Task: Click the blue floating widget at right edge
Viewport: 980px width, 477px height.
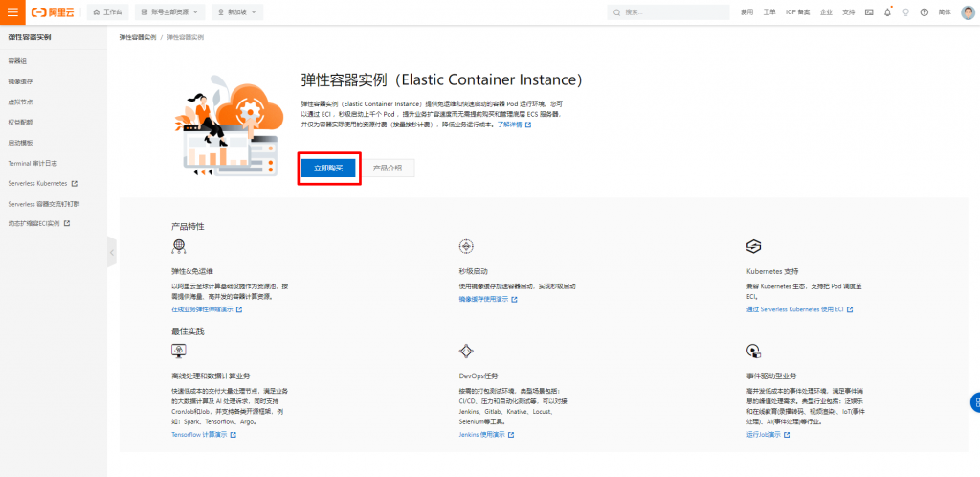Action: (x=975, y=402)
